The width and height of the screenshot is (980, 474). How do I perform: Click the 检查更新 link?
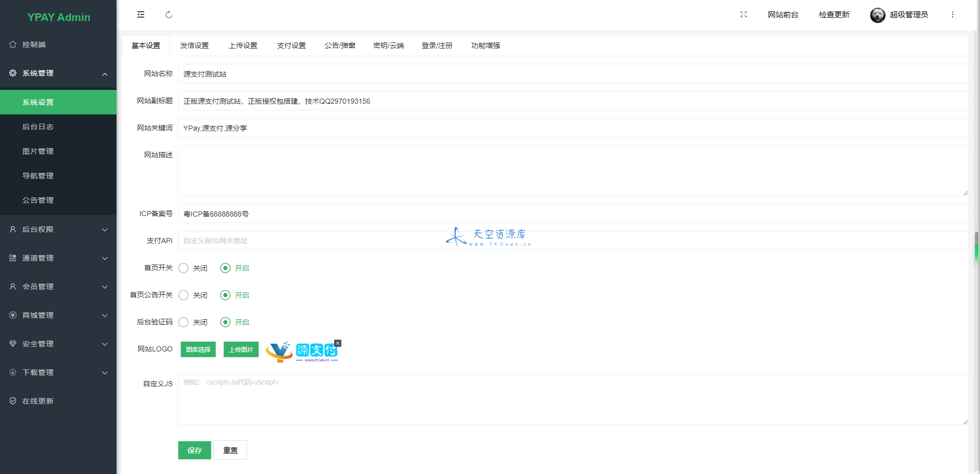[x=834, y=15]
